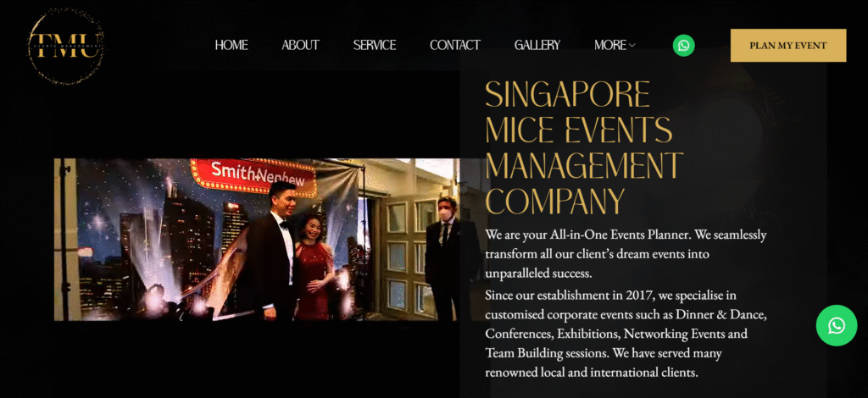Viewport: 868px width, 398px height.
Task: Open WhatsApp chat from the header icon
Action: pyautogui.click(x=684, y=46)
